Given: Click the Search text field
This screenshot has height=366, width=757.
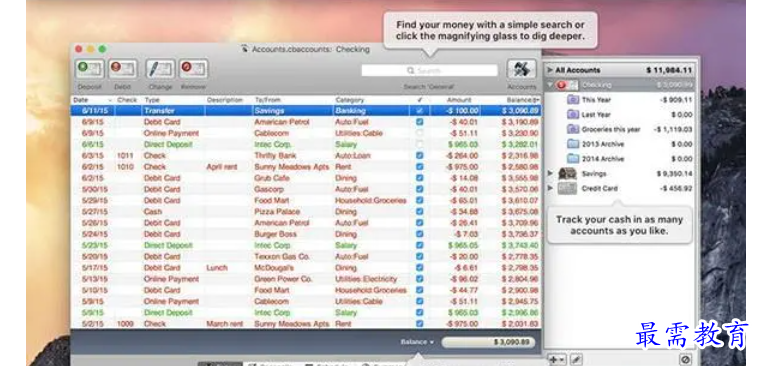Looking at the screenshot, I should 429,70.
